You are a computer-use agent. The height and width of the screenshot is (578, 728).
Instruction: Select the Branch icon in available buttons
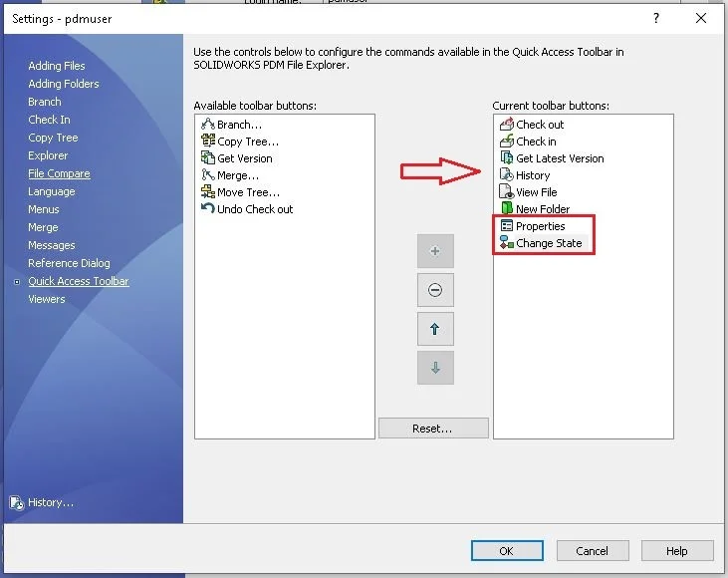(x=208, y=125)
